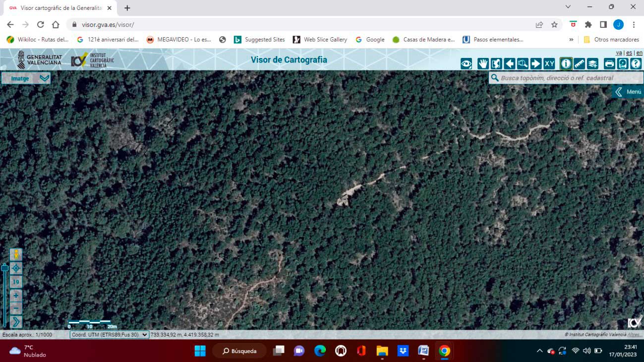
Task: Open the Wikiloc bookmark
Action: [x=38, y=40]
